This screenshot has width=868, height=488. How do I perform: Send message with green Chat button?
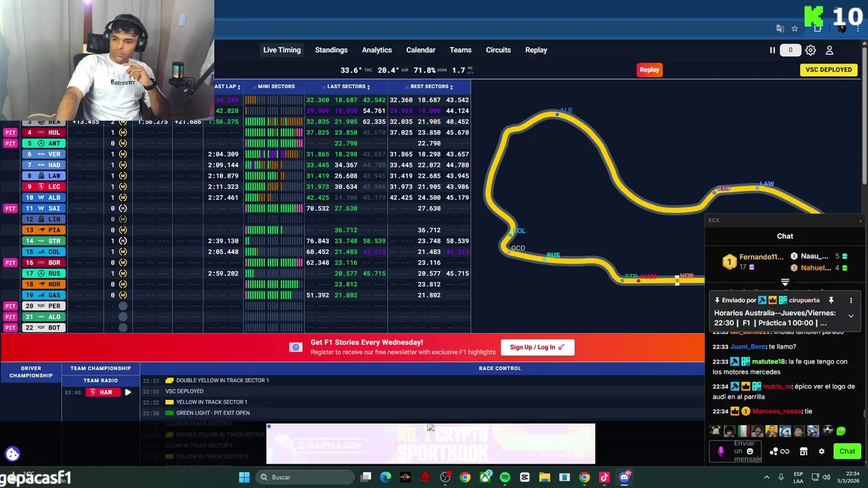(x=847, y=451)
